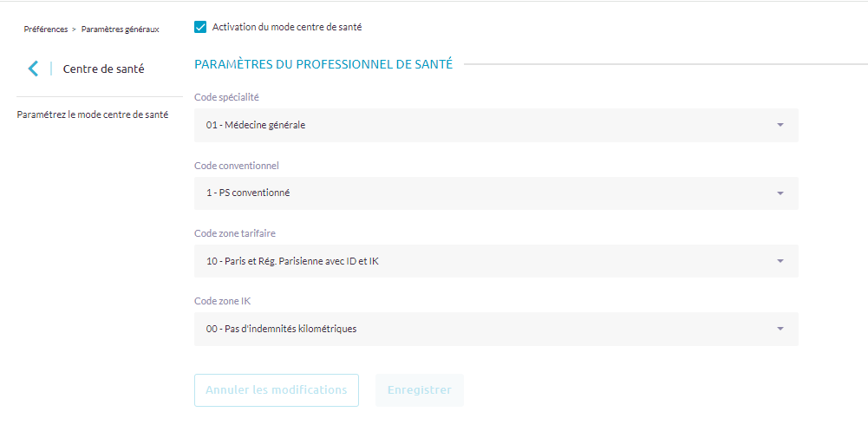Screen dimensions: 868x438
Task: Click the Code zone IK dropdown arrow
Action: pos(780,329)
